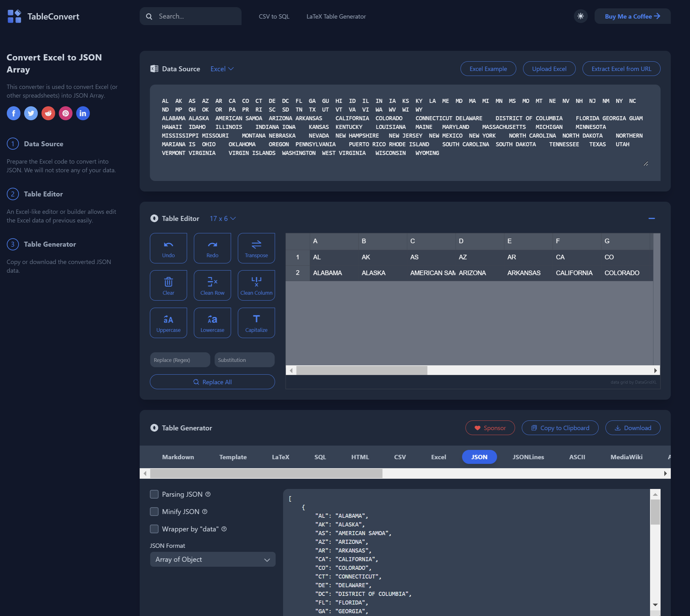Screen dimensions: 690x616
Task: Expand the JSON Format dropdown
Action: [212, 559]
